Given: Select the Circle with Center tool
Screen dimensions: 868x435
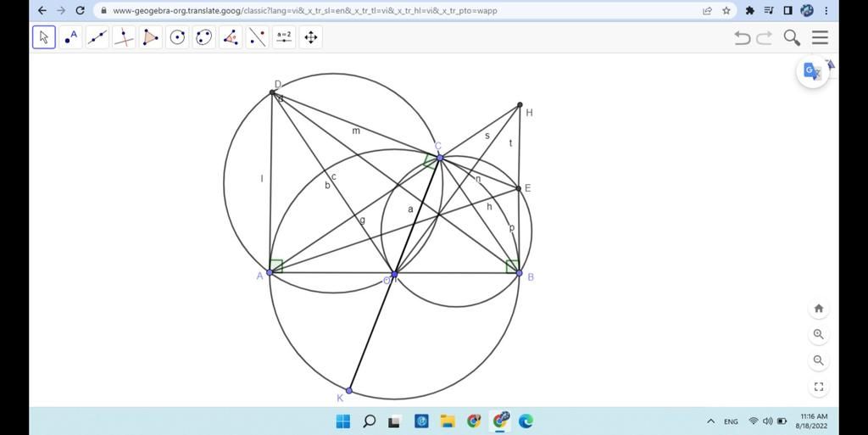Looking at the screenshot, I should 177,37.
